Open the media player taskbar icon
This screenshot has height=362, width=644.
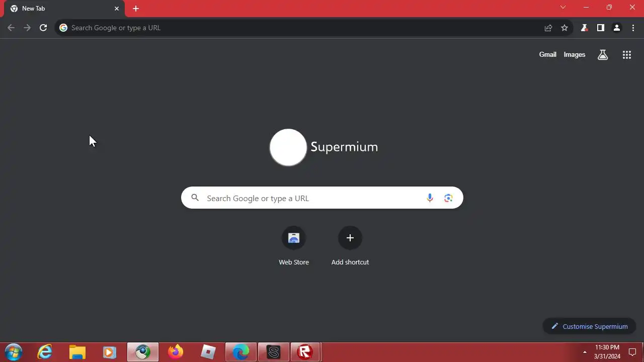(x=110, y=352)
